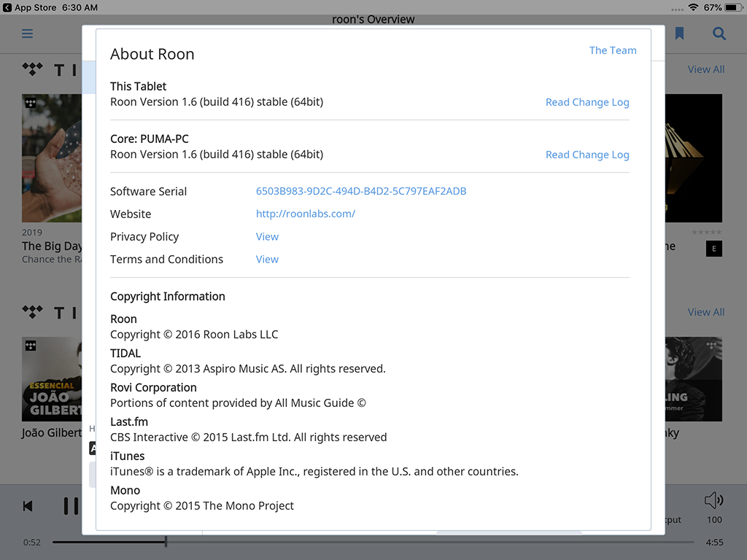Open the bookmarks icon
The image size is (747, 560).
coord(679,34)
